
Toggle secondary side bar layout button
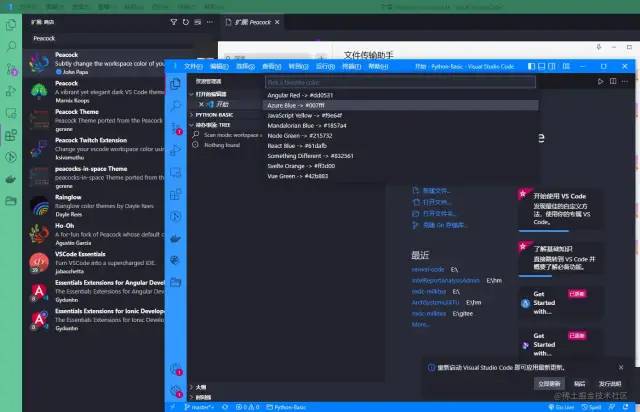(x=551, y=66)
